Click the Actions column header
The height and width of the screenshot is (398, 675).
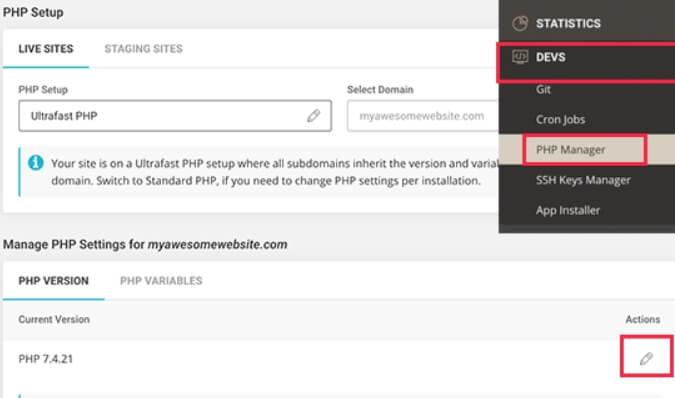(643, 319)
